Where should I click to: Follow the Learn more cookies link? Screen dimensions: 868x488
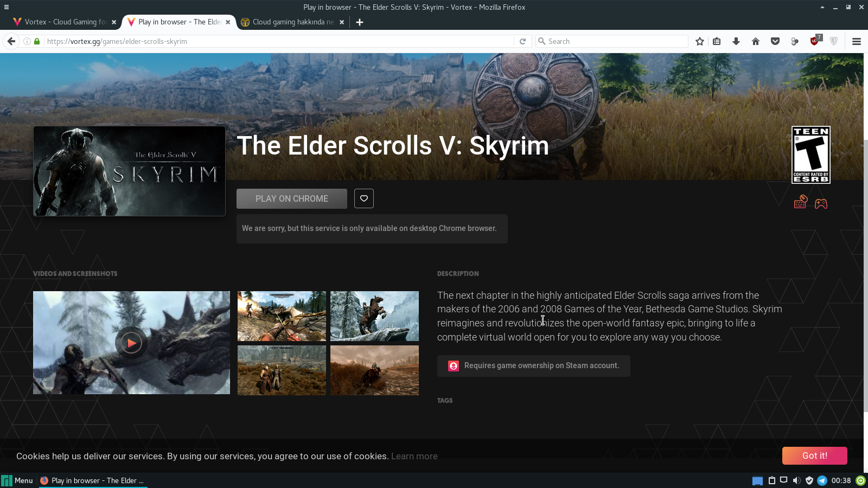[x=414, y=457]
